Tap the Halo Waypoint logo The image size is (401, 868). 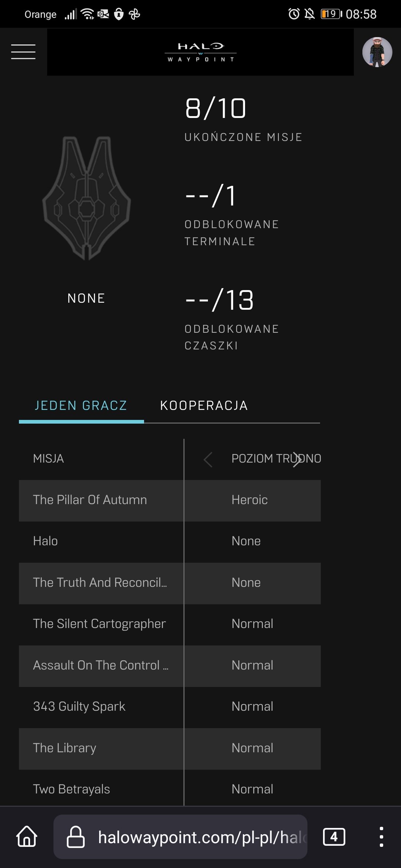(x=200, y=52)
